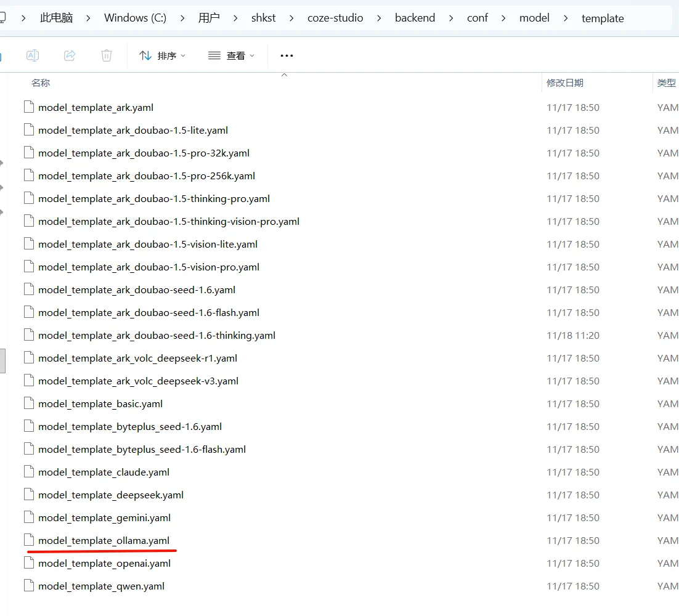Click file icon of model_template_basic.yaml
Viewport: 679px width, 616px height.
pos(29,403)
